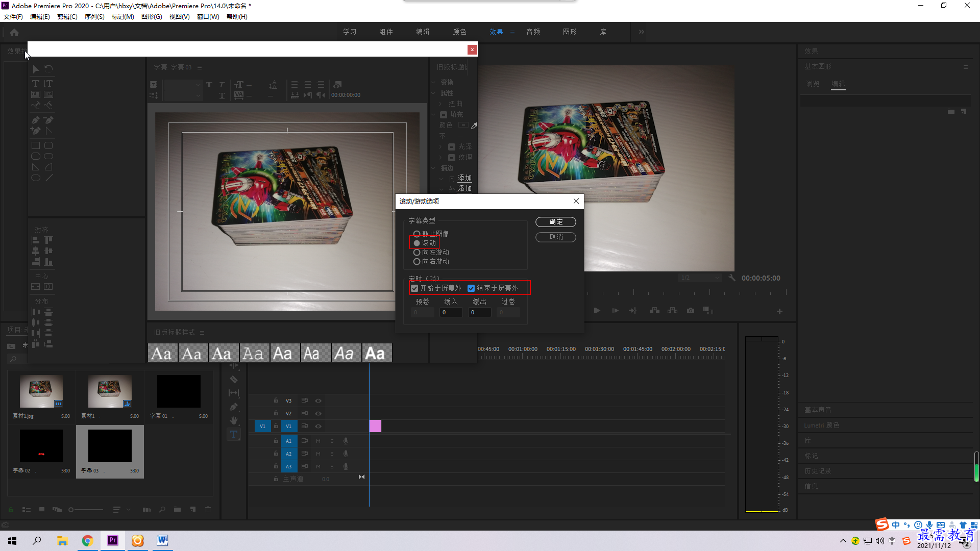This screenshot has width=980, height=551.
Task: Select the Selection arrow tool in title designer
Action: click(36, 69)
